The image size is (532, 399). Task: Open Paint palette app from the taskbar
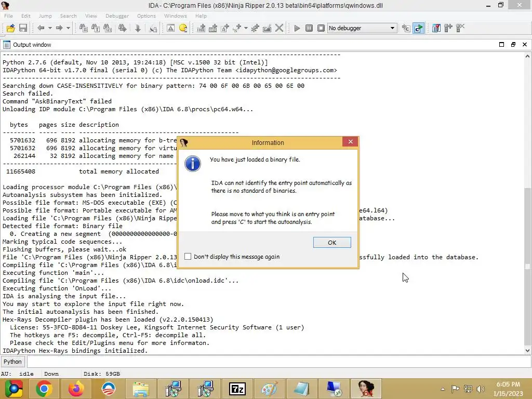[x=270, y=389]
